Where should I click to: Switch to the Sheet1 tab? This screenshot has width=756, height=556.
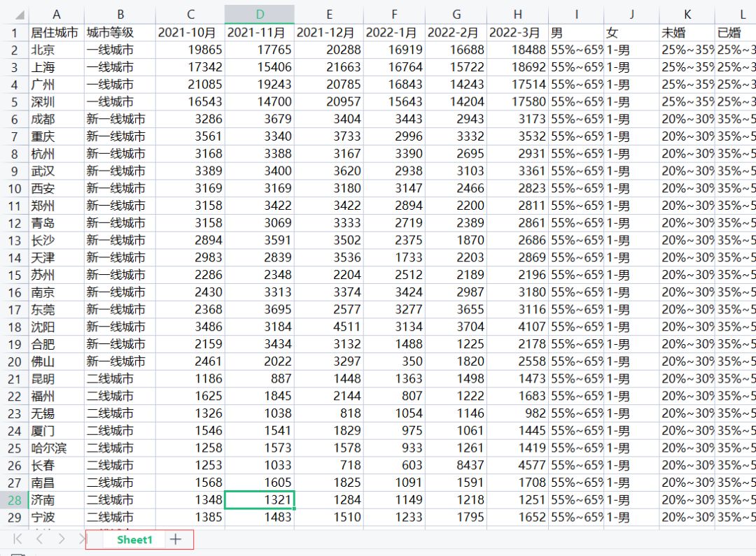pyautogui.click(x=134, y=540)
